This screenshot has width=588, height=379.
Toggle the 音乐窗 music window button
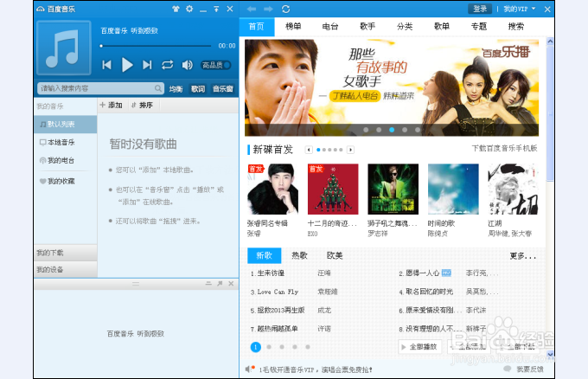[223, 89]
